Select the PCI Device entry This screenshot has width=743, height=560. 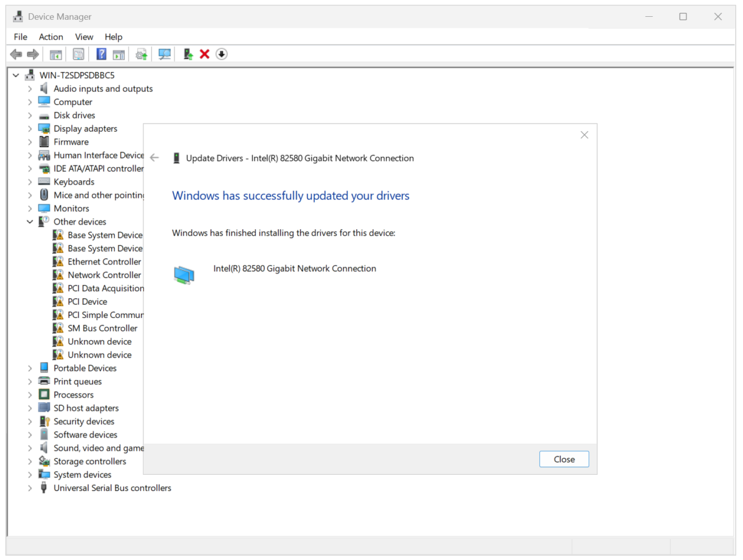tap(87, 301)
